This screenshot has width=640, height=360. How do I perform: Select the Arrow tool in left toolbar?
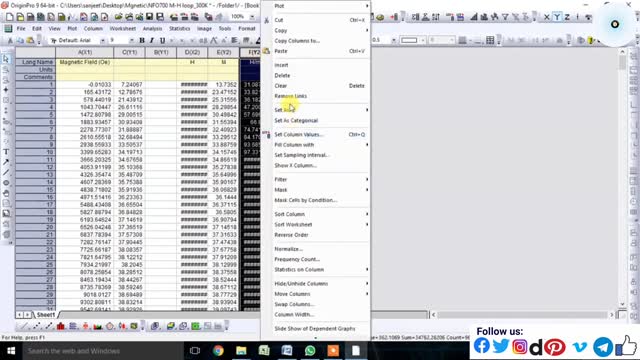click(x=6, y=162)
